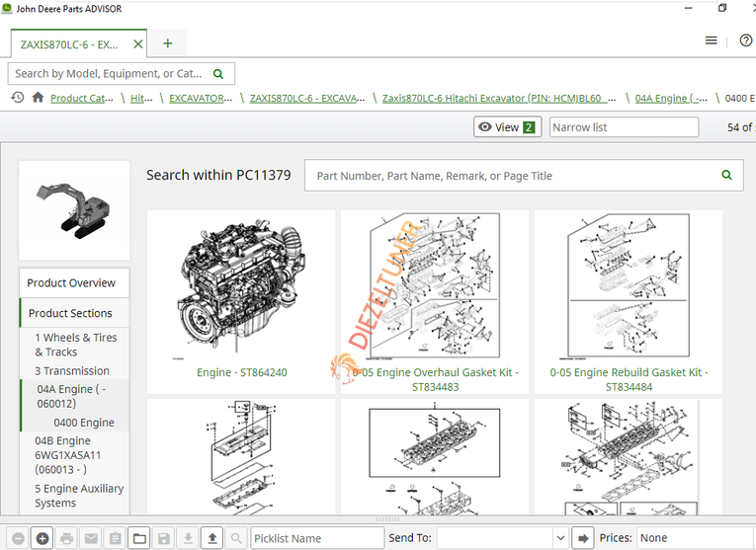Screen dimensions: 756x550
Task: Open section 5 Engine Auxiliary Systems
Action: (79, 496)
